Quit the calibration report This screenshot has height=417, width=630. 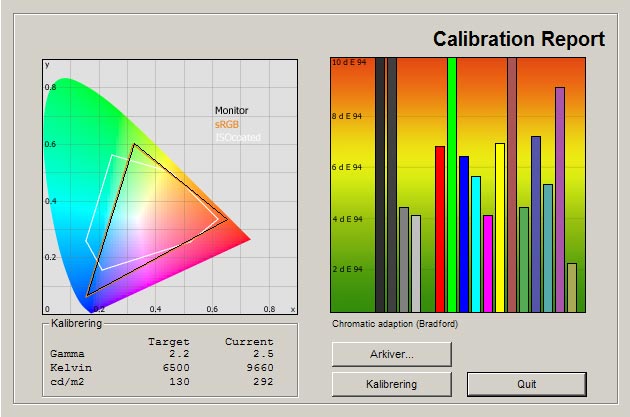(526, 384)
